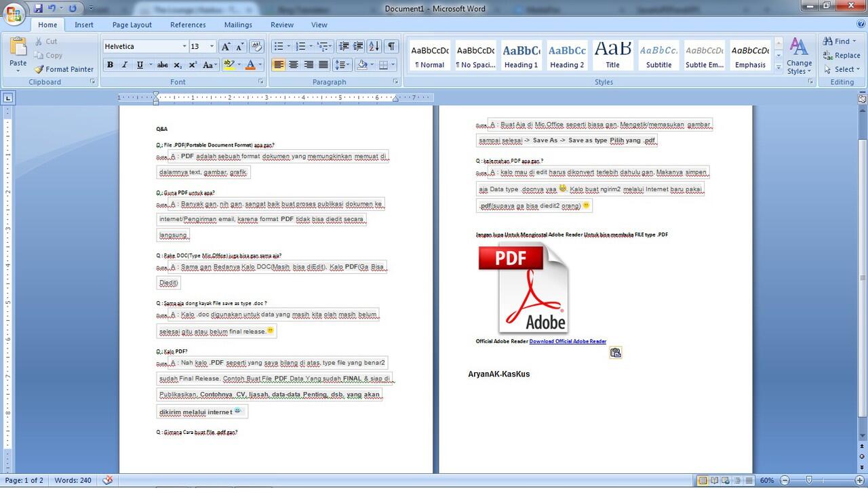This screenshot has width=868, height=493.
Task: Open the Mailings tab
Action: coord(238,25)
